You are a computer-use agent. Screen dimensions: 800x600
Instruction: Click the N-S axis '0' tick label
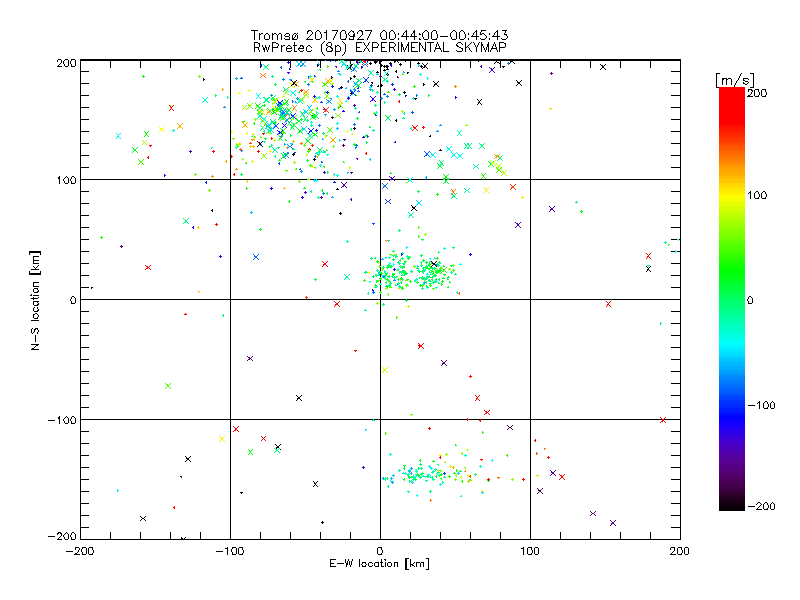click(73, 300)
